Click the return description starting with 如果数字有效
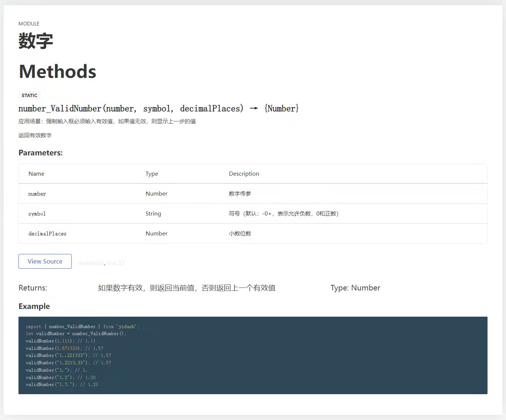The height and width of the screenshot is (420, 506). tap(187, 288)
